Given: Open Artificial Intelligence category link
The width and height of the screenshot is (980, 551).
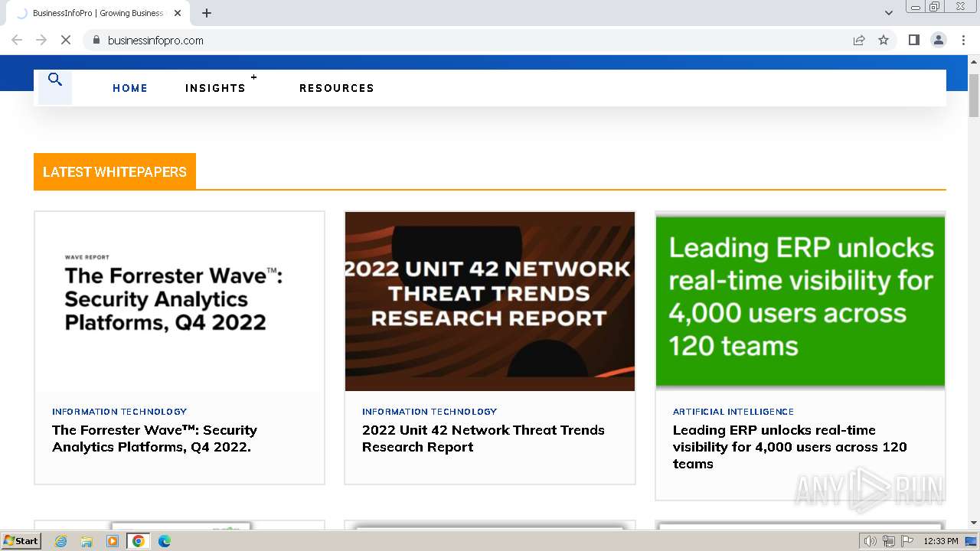Looking at the screenshot, I should pyautogui.click(x=733, y=412).
